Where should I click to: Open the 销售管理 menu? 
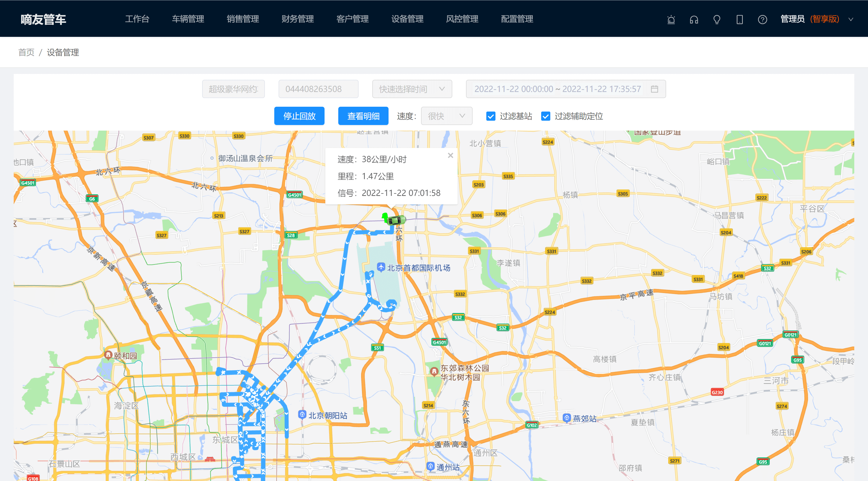click(x=243, y=19)
